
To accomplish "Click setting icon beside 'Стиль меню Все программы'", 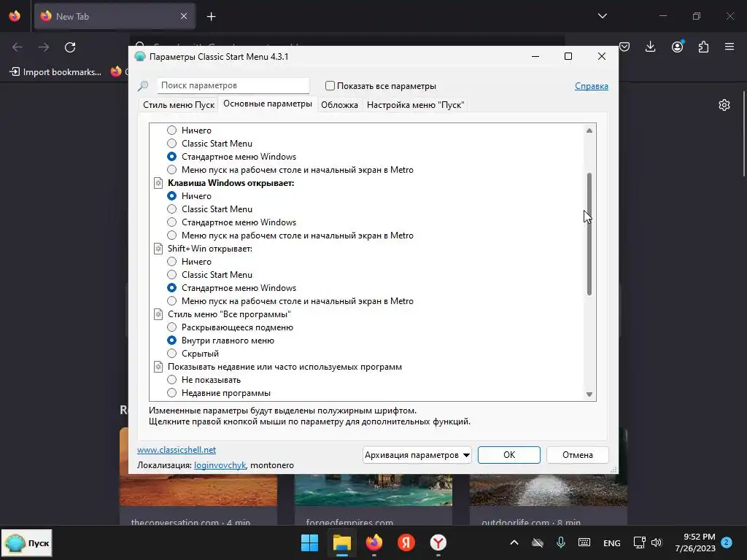I will (x=158, y=314).
